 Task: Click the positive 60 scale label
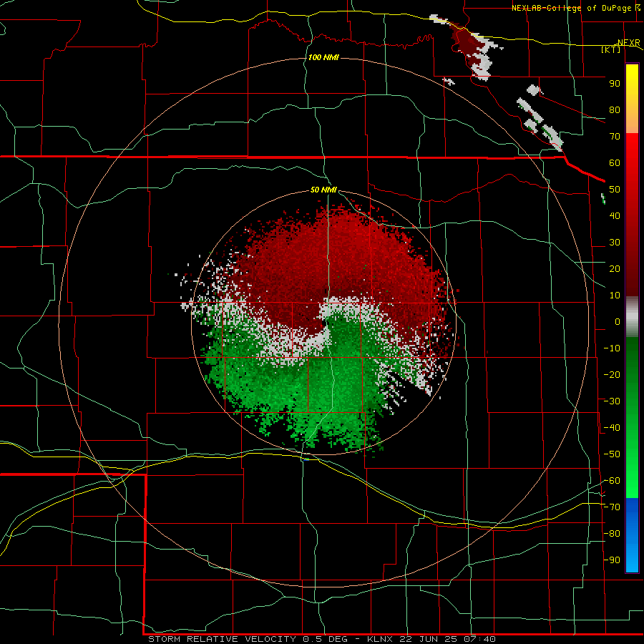[615, 163]
